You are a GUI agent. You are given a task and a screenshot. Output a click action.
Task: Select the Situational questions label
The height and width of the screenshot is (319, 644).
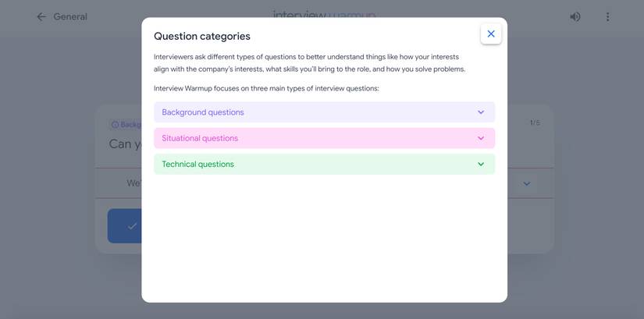click(x=200, y=138)
